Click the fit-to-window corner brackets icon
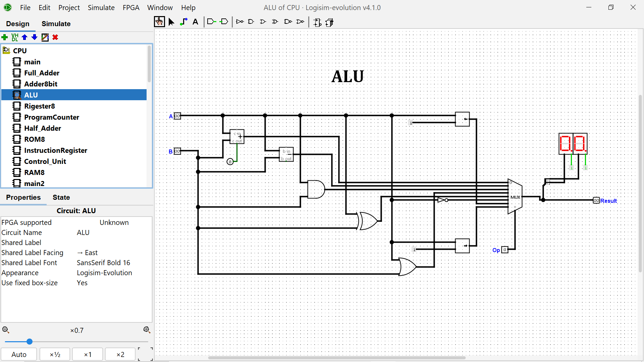This screenshot has width=644, height=362. point(145,354)
